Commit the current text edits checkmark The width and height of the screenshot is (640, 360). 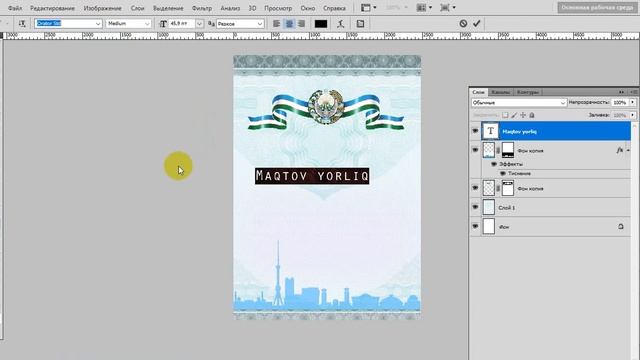pos(476,24)
